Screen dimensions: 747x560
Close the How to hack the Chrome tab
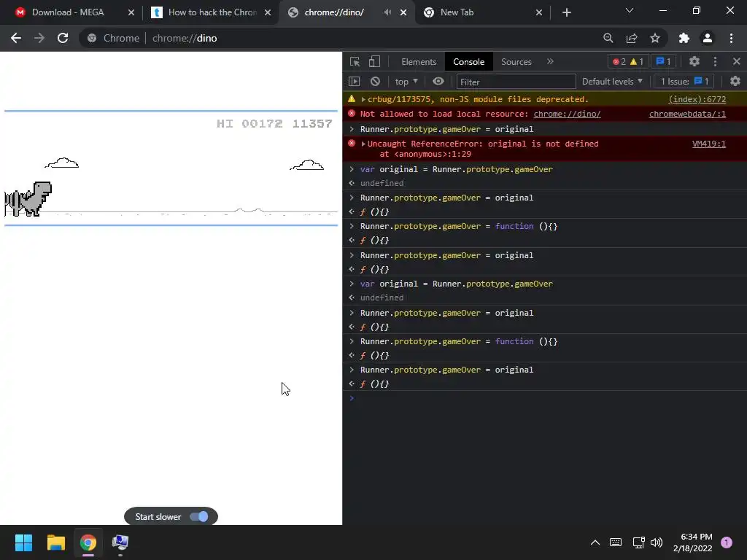click(x=268, y=12)
